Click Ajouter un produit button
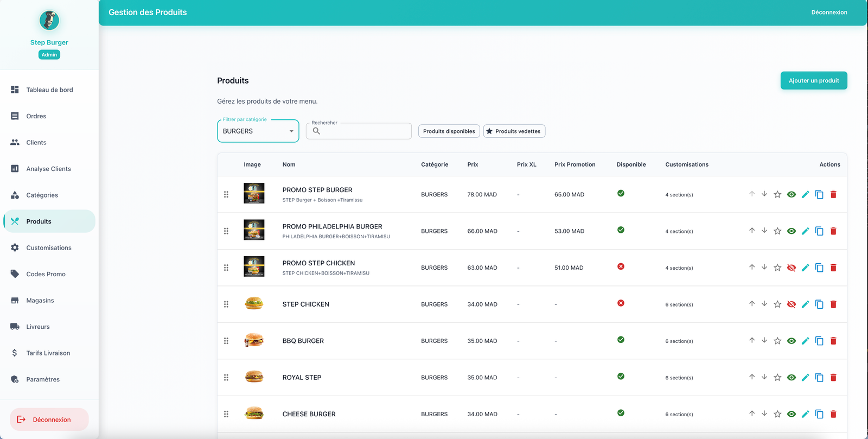Image resolution: width=868 pixels, height=439 pixels. click(814, 80)
